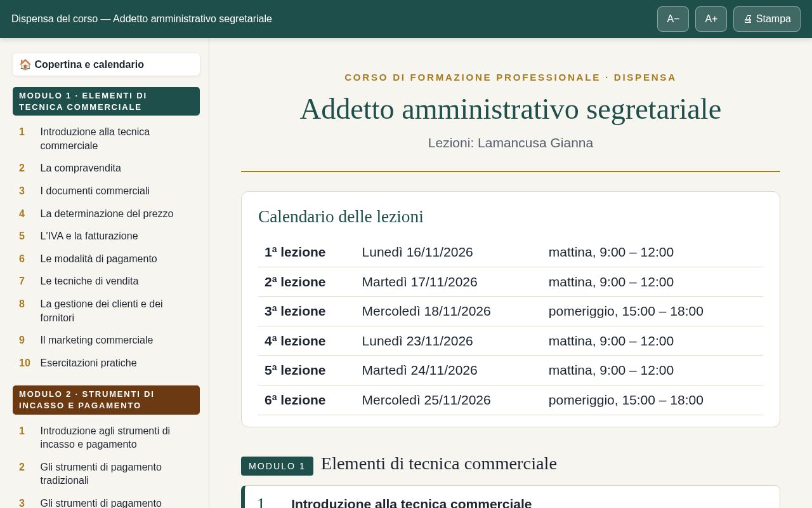Go to La compravendita lesson
Image resolution: width=812 pixels, height=508 pixels.
click(106, 168)
